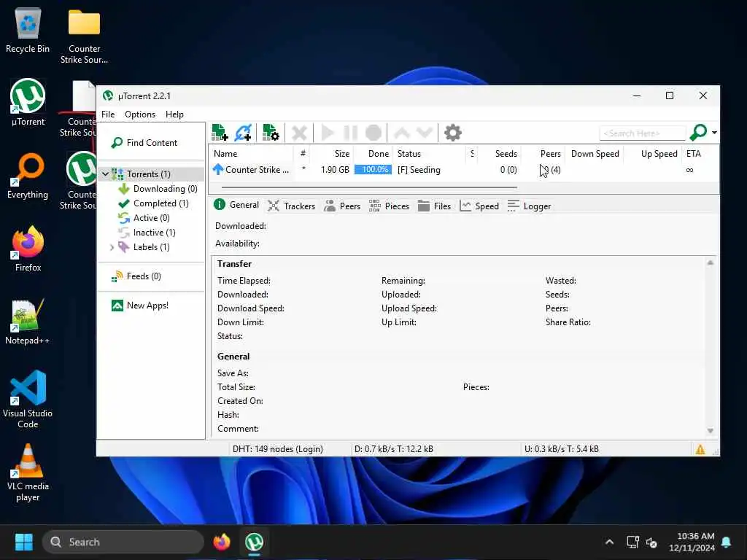Open the Everything desktop shortcut

[x=28, y=176]
